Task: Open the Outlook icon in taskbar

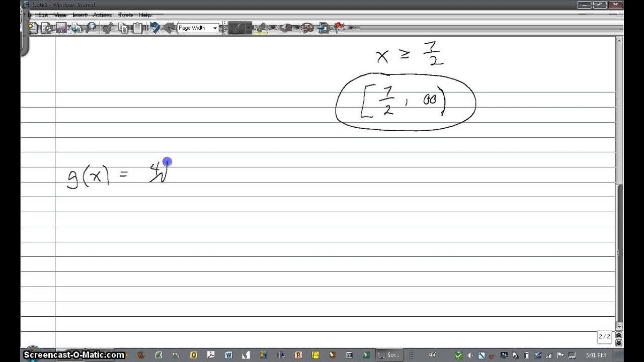Action: click(194, 354)
